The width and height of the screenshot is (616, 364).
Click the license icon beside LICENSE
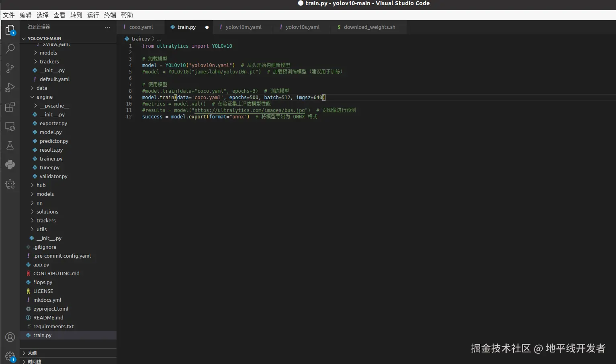pos(29,291)
